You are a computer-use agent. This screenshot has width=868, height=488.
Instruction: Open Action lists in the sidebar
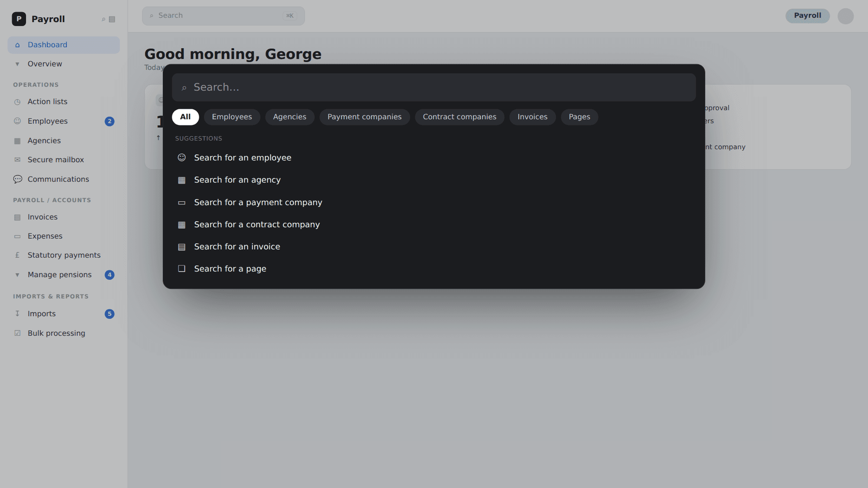[x=64, y=102]
